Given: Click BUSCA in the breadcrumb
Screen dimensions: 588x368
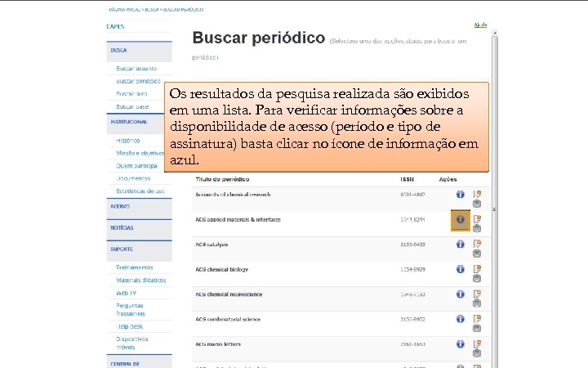Looking at the screenshot, I should tap(152, 9).
